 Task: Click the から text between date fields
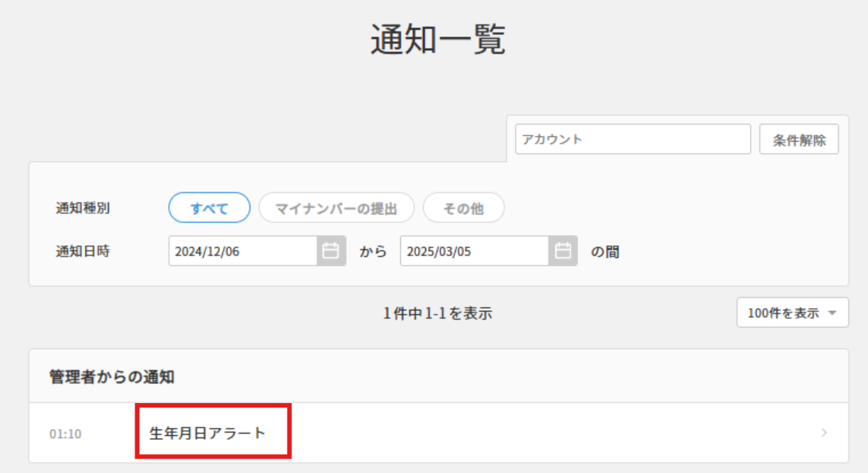[x=374, y=252]
